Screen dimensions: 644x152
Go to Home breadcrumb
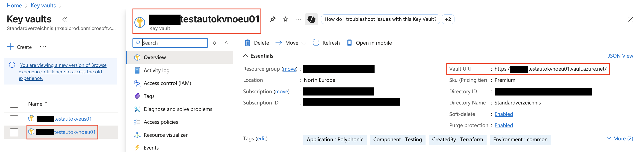[x=14, y=5]
